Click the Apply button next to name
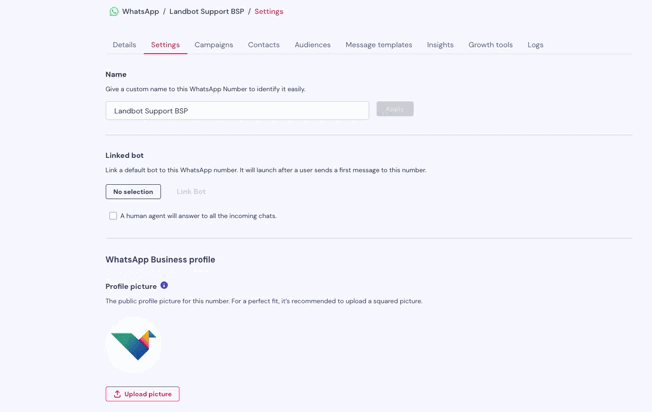 (x=395, y=109)
